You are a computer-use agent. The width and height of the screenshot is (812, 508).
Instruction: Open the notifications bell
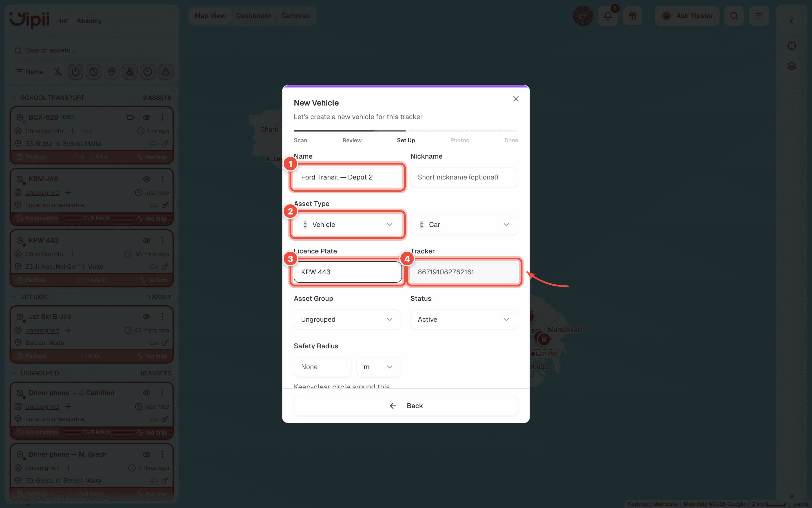(x=608, y=16)
